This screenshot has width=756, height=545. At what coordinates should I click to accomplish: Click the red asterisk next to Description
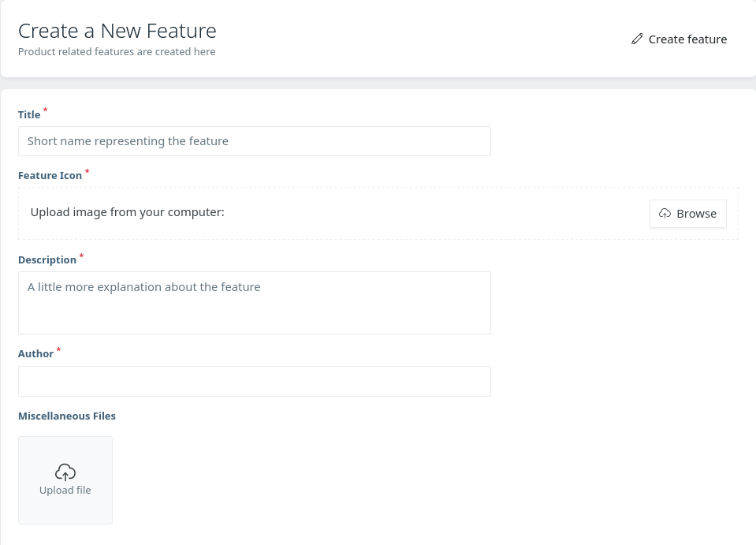coord(81,255)
